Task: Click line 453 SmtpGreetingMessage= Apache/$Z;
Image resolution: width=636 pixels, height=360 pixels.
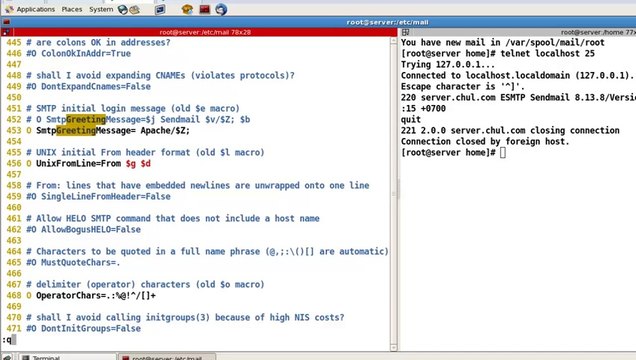Action: pos(108,131)
